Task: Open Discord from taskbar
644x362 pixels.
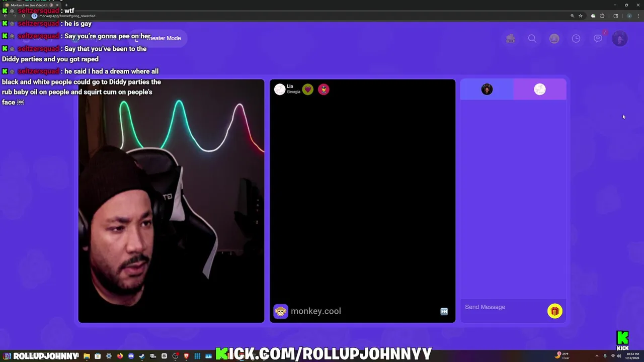Action: (131, 356)
